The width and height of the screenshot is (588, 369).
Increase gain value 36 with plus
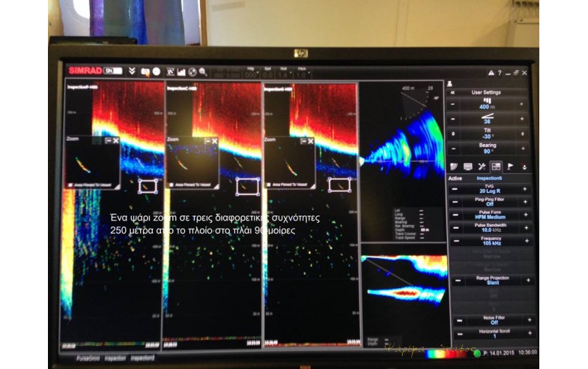coord(521,119)
